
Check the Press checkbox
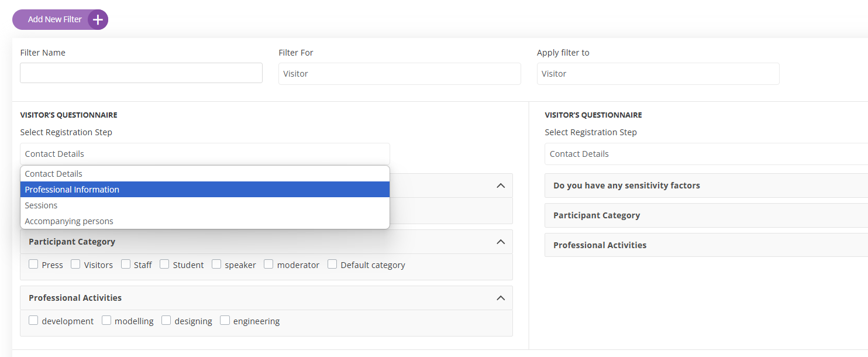(33, 265)
